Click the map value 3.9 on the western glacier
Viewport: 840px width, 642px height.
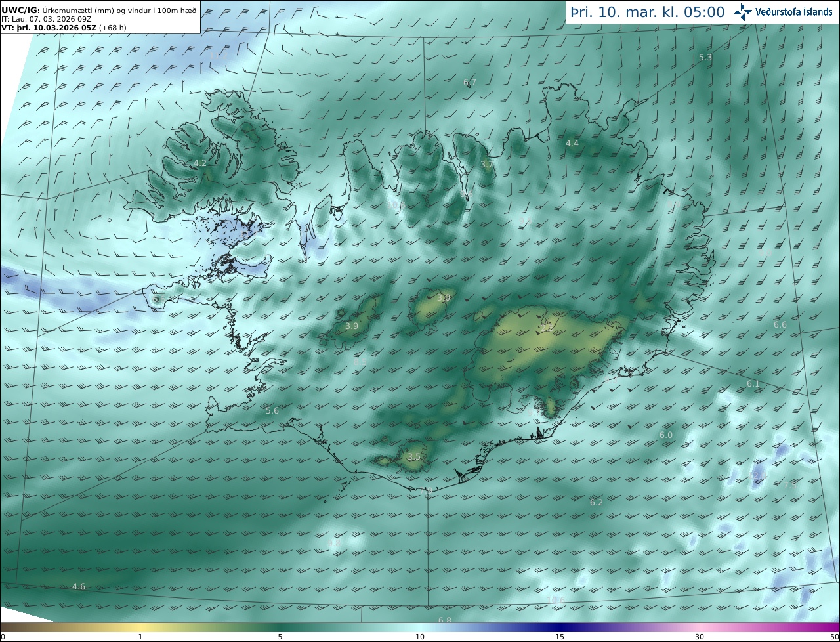pos(352,326)
